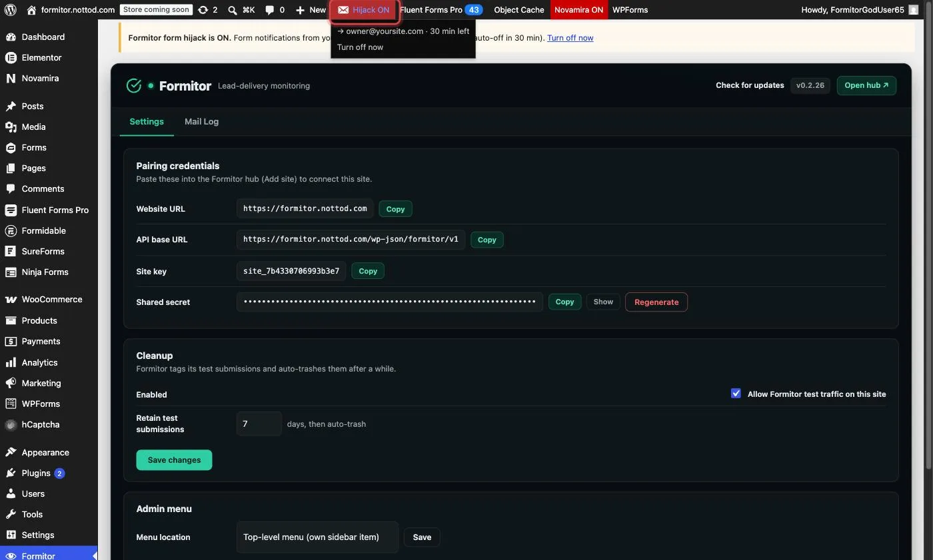Copy the API base URL
Screen dimensions: 933x560
click(x=486, y=240)
